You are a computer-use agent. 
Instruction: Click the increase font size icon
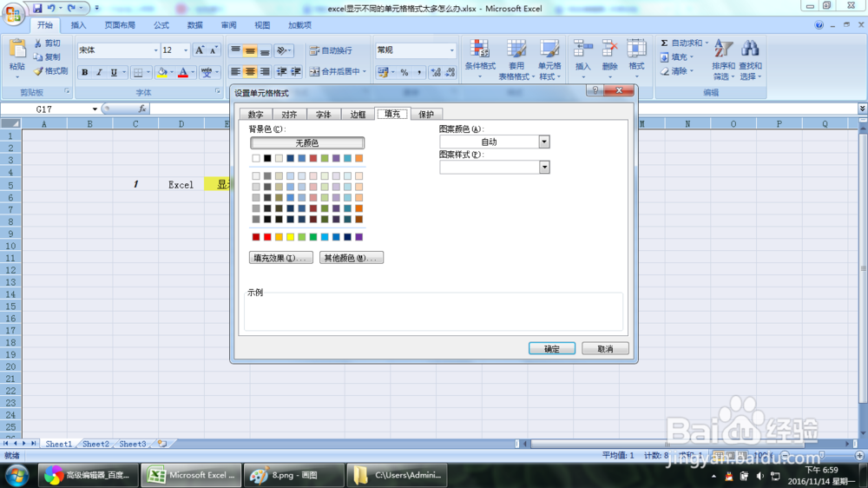[x=200, y=50]
